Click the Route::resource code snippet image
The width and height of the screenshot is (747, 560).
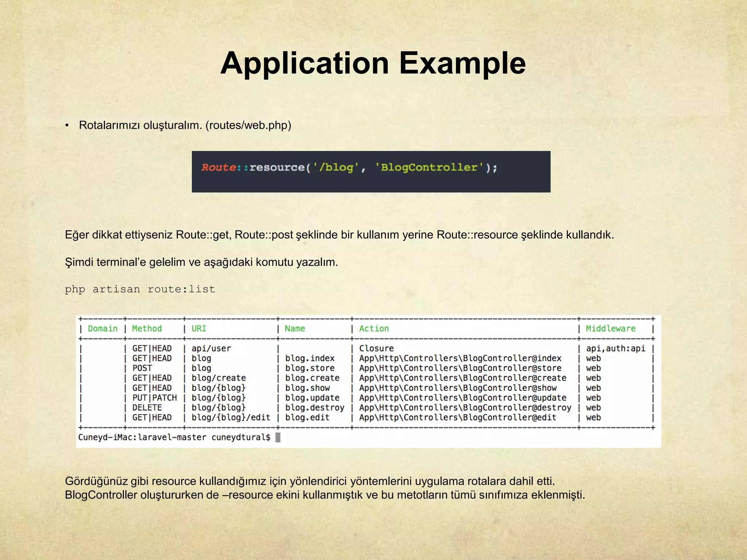[371, 172]
